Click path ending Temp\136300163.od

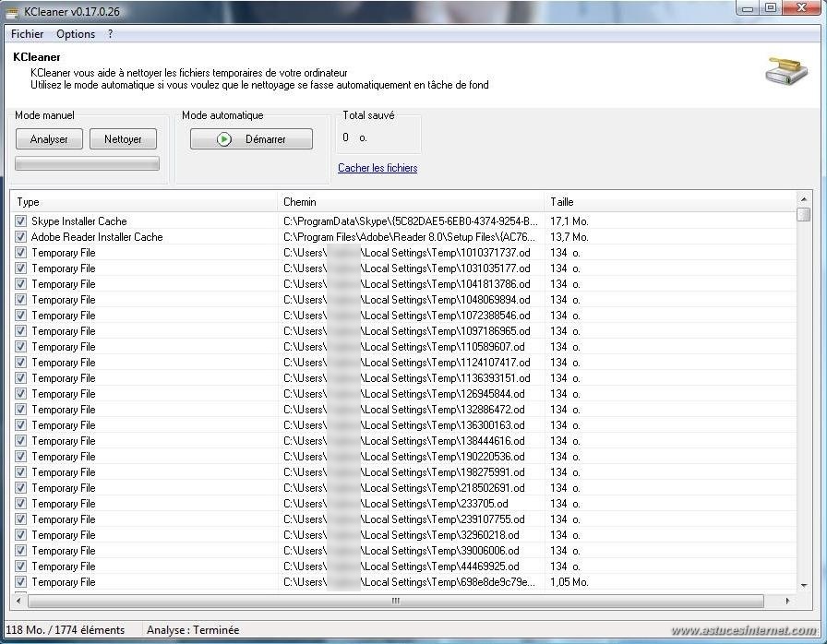(404, 424)
